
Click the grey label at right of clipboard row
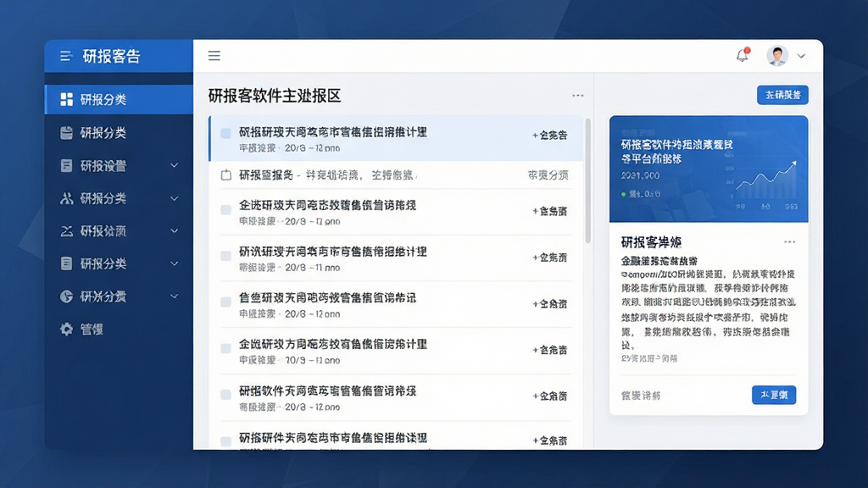[548, 175]
